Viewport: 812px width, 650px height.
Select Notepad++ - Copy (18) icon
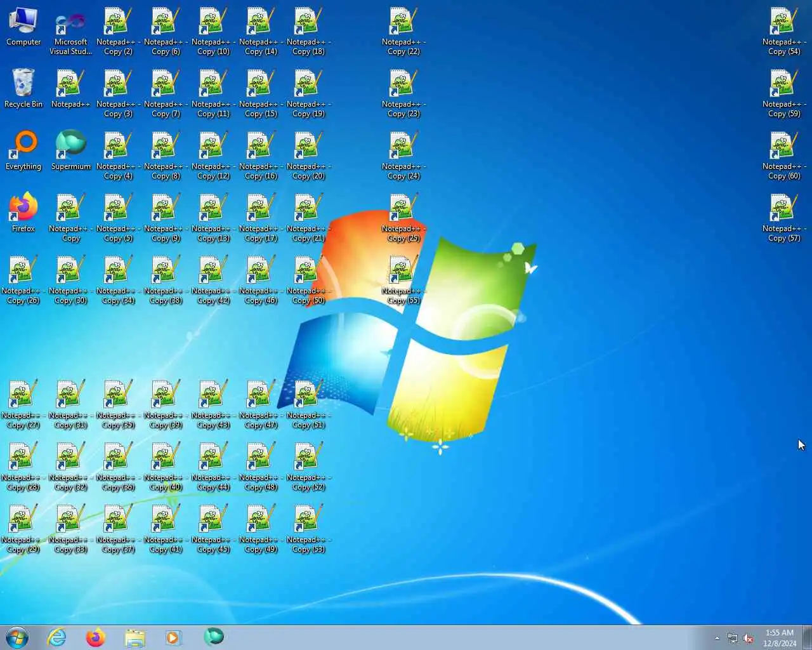[x=309, y=31]
